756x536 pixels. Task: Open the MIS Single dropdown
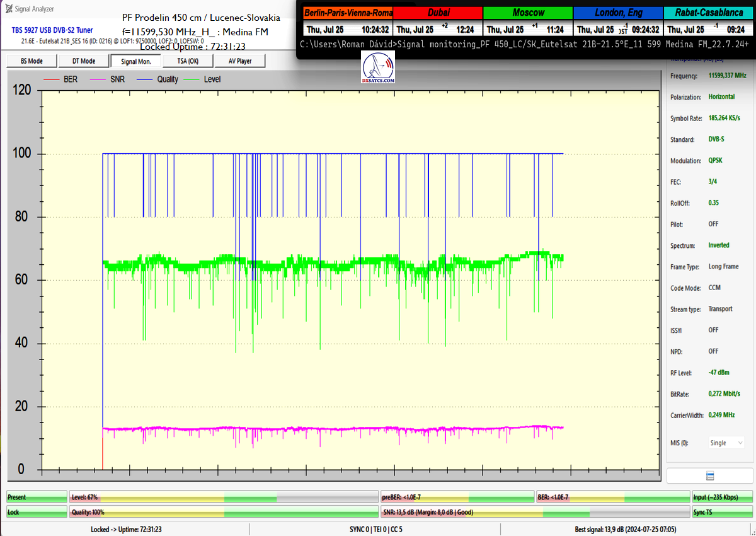(726, 443)
